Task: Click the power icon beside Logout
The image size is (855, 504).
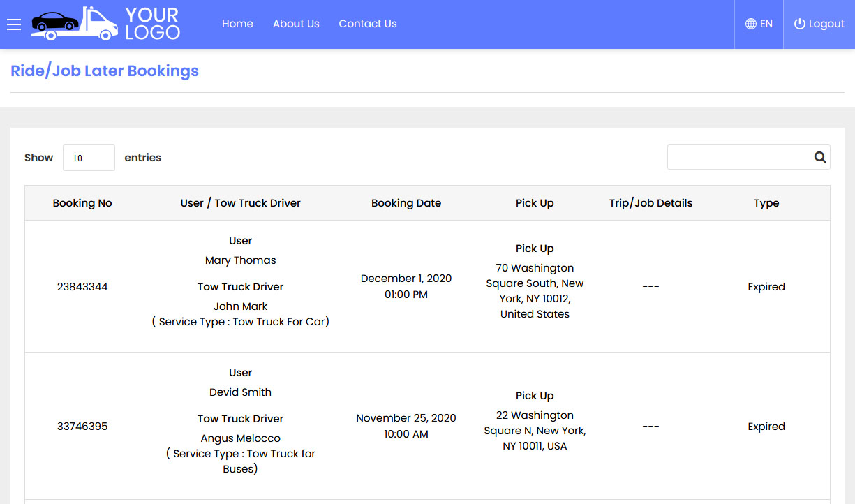Action: pyautogui.click(x=800, y=24)
